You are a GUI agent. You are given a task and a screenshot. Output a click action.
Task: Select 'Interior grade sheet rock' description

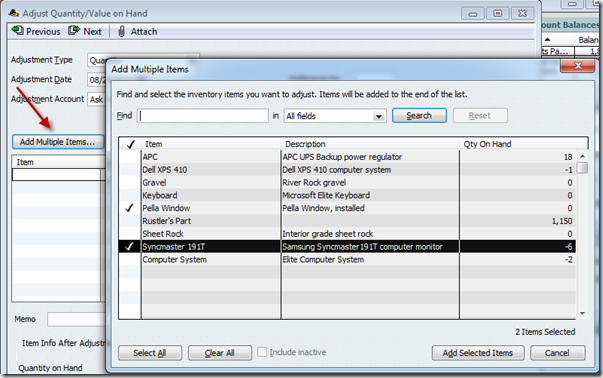tap(327, 234)
